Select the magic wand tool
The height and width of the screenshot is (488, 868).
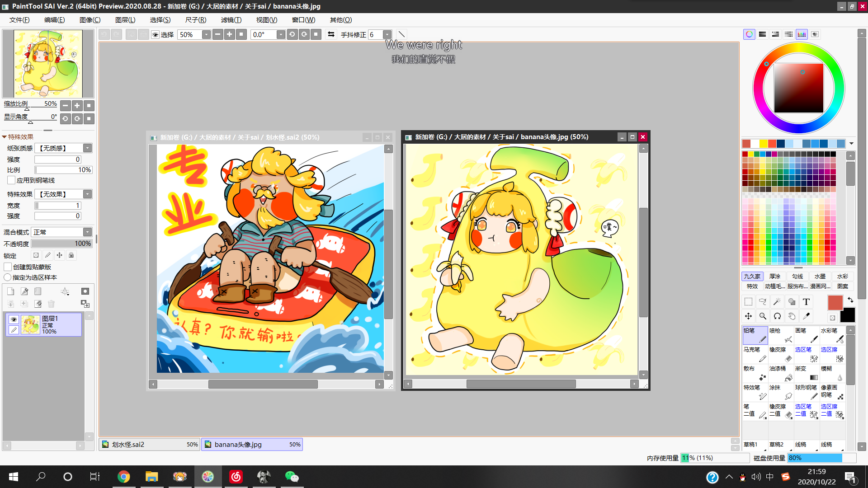coord(778,302)
